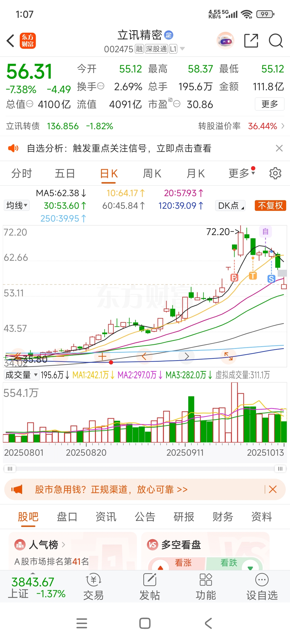Tap the L1 level tag
This screenshot has width=290, height=644.
click(173, 49)
